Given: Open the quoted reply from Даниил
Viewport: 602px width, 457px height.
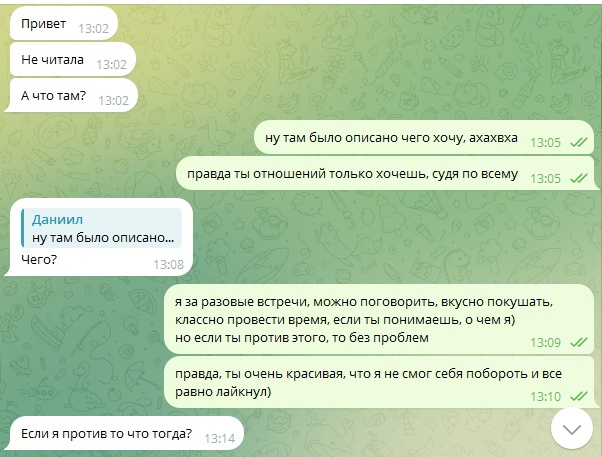Looking at the screenshot, I should coord(101,228).
